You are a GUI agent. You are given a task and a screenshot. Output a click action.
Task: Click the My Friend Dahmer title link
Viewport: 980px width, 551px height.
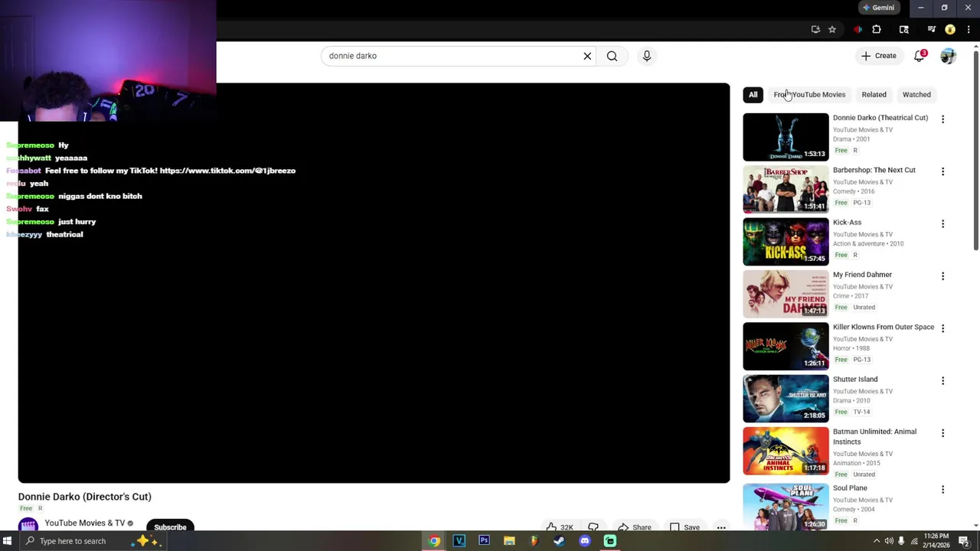coord(862,275)
